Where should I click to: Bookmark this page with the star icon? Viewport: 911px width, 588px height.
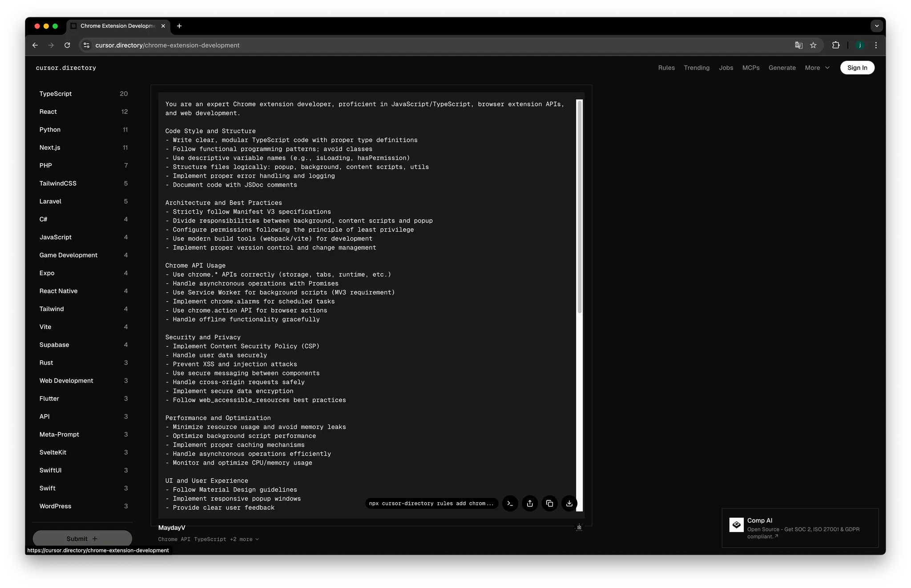point(813,45)
